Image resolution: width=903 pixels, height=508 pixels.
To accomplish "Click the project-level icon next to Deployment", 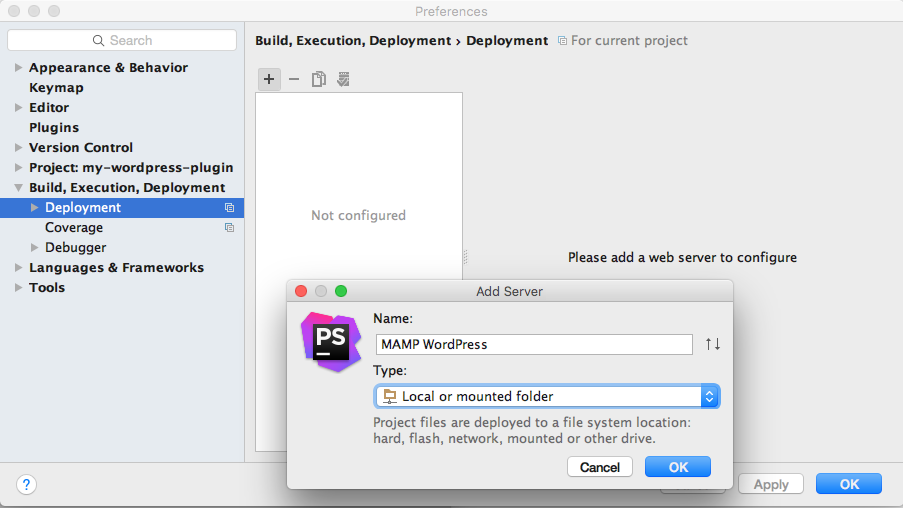I will pos(229,207).
